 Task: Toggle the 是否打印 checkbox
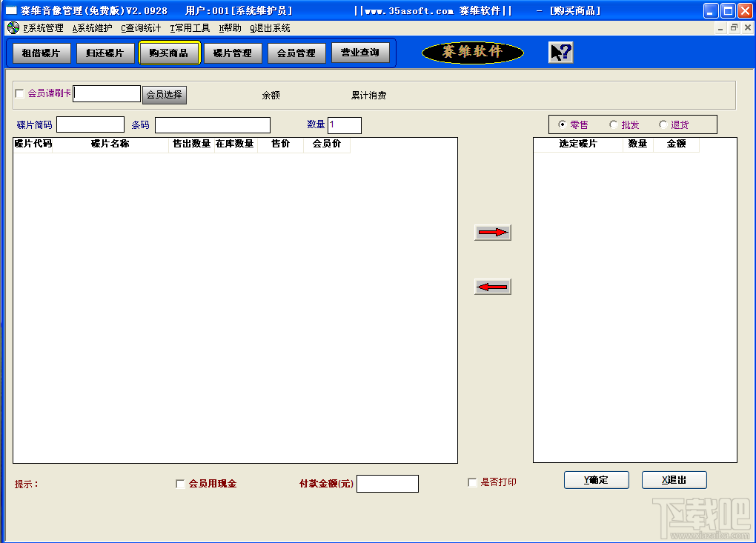(x=473, y=482)
